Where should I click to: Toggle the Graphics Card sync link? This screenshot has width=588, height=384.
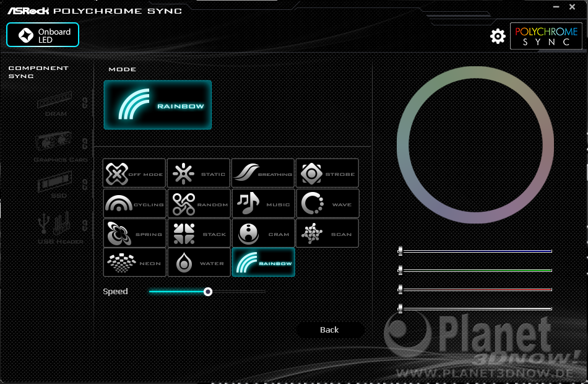pos(85,143)
